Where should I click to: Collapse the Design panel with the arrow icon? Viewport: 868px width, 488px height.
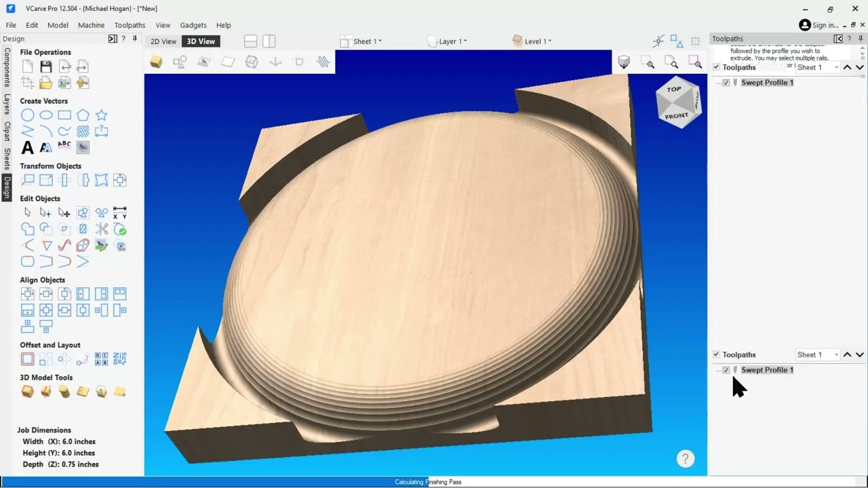pos(113,39)
